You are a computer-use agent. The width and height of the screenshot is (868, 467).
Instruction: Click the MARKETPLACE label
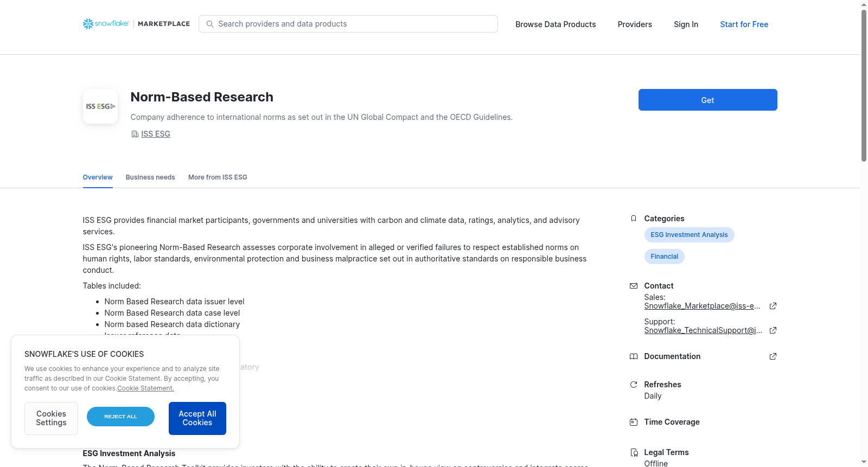pyautogui.click(x=164, y=24)
